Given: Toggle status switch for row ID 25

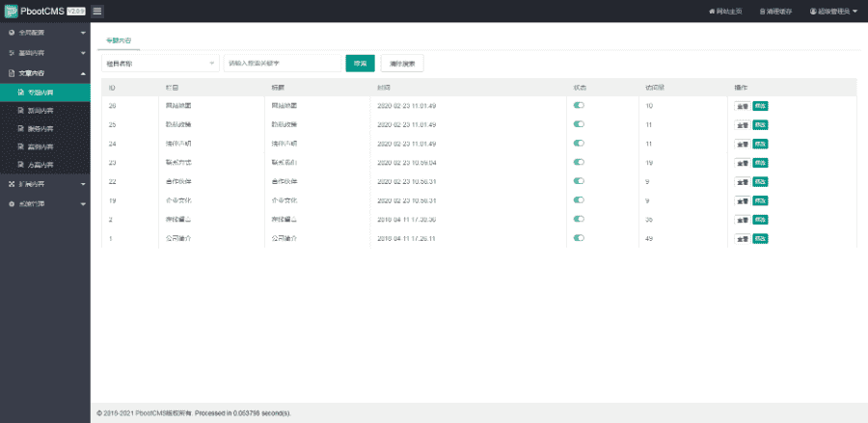Looking at the screenshot, I should tap(579, 124).
